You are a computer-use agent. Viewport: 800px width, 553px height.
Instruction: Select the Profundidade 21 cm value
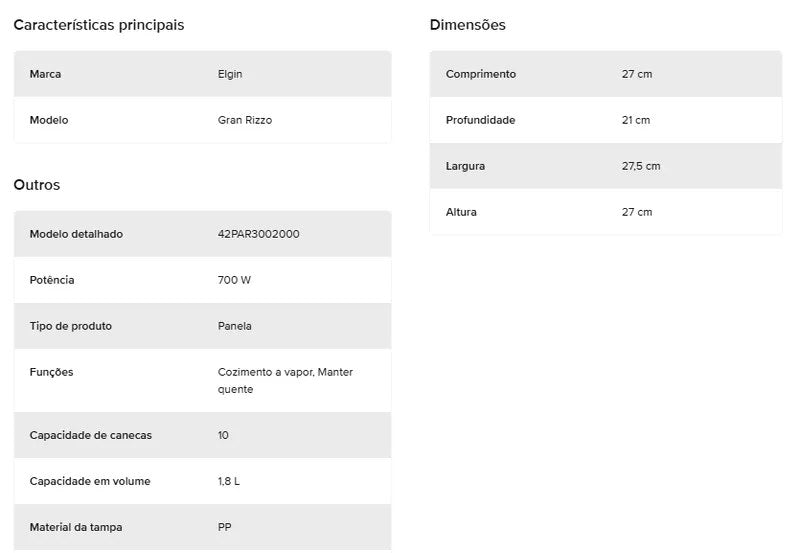(636, 120)
